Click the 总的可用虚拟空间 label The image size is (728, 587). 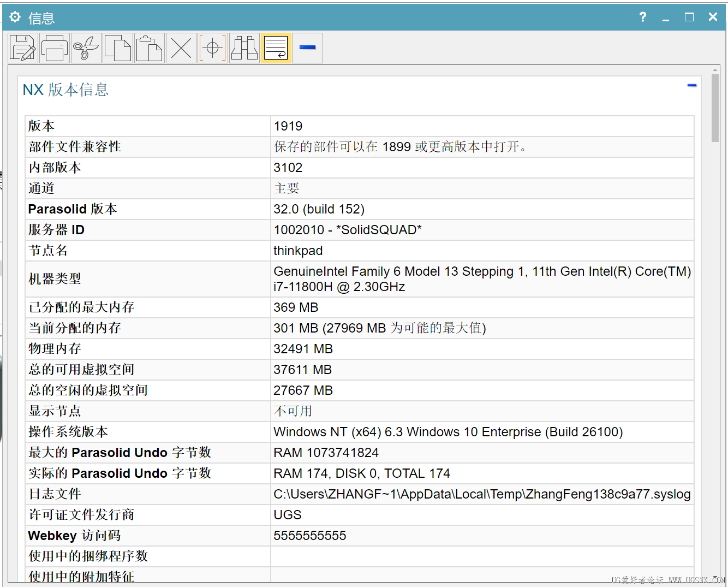[x=81, y=370]
